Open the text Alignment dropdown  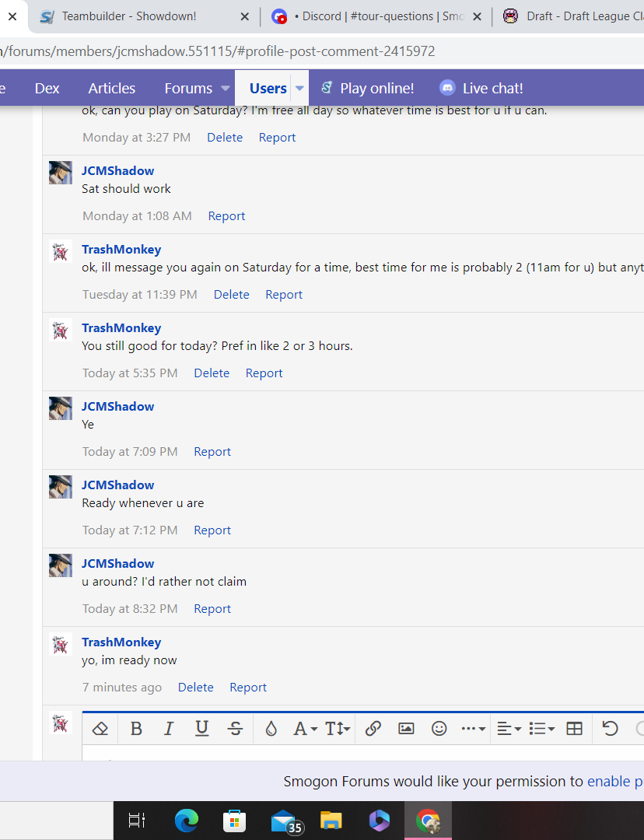point(509,729)
